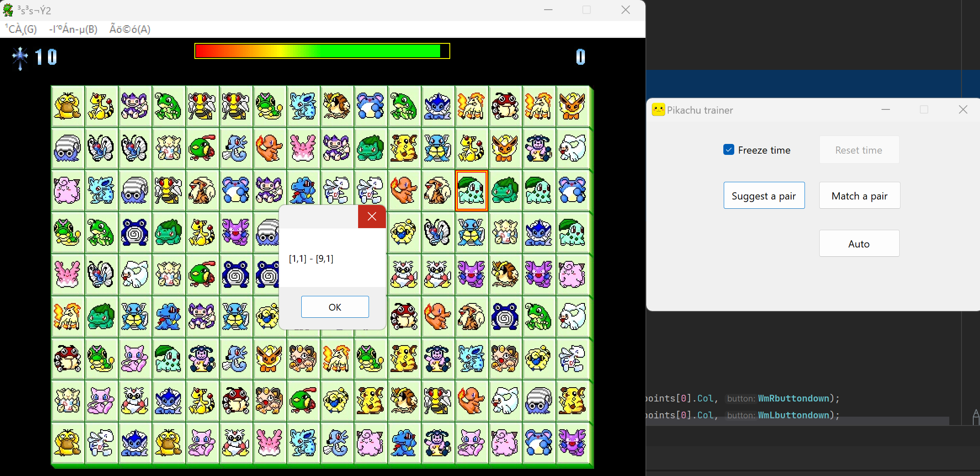Start Auto mode in Pikachu trainer
The image size is (980, 476).
(x=859, y=243)
